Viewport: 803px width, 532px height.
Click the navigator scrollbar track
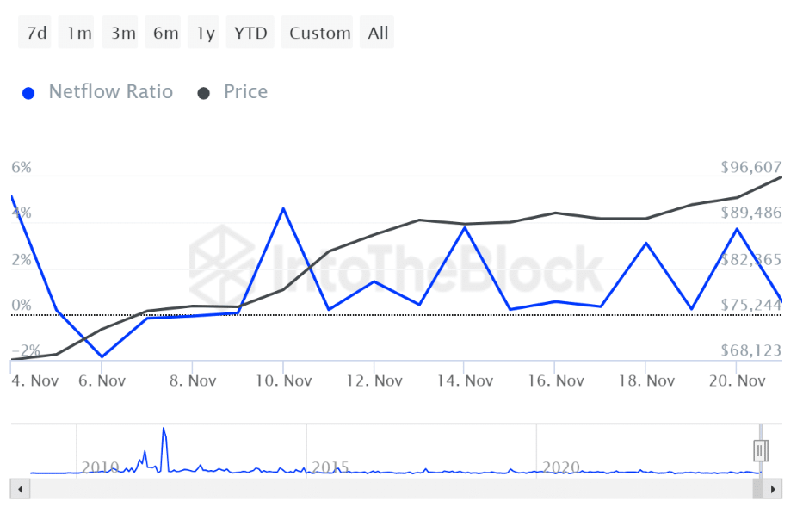tap(387, 489)
